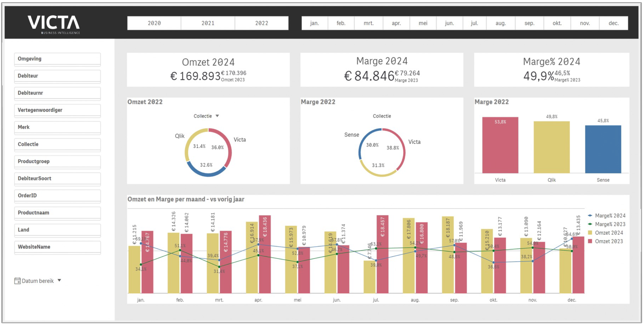Filter on month apr. in the header bar

[396, 23]
